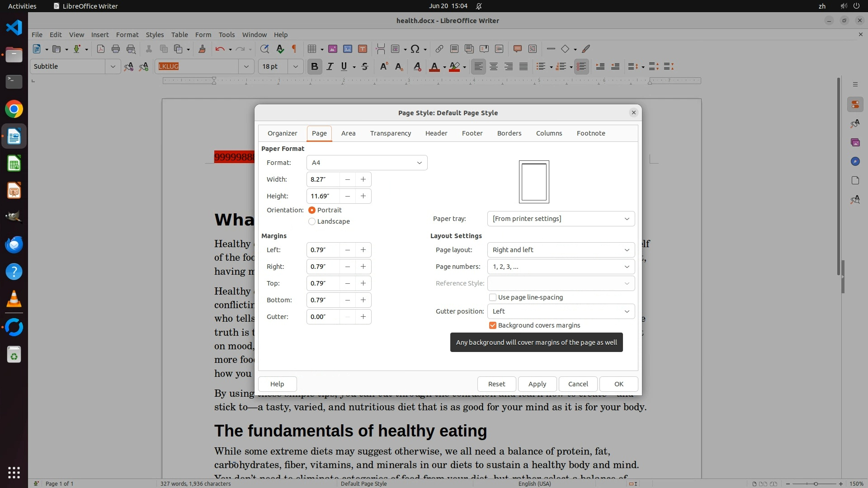Image resolution: width=868 pixels, height=488 pixels.
Task: Click the Strikethrough toolbar icon
Action: pos(365,66)
